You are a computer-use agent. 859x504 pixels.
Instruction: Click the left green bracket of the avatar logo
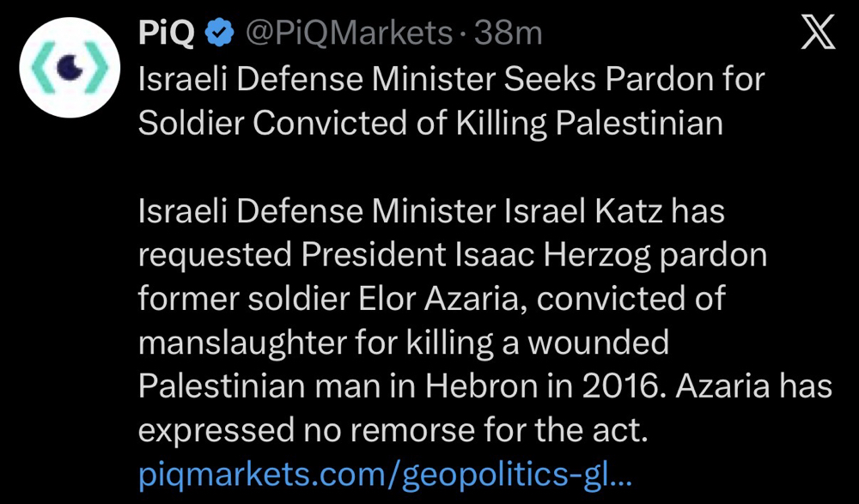43,67
